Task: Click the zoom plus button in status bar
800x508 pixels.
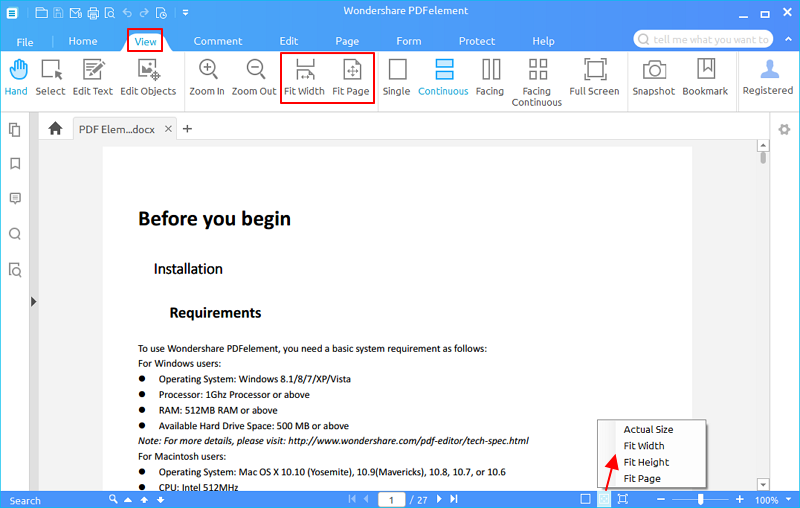Action: (x=740, y=499)
